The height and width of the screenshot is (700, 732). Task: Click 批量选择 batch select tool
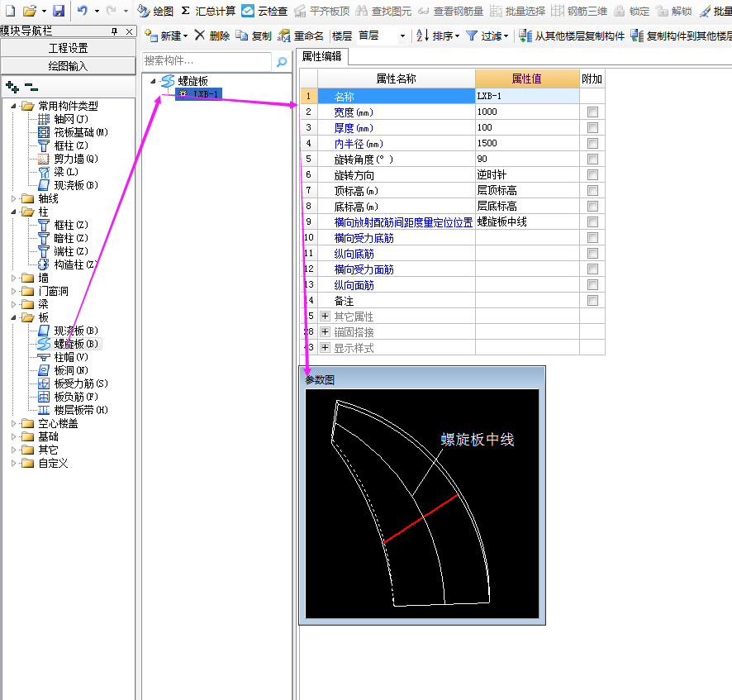click(x=517, y=11)
